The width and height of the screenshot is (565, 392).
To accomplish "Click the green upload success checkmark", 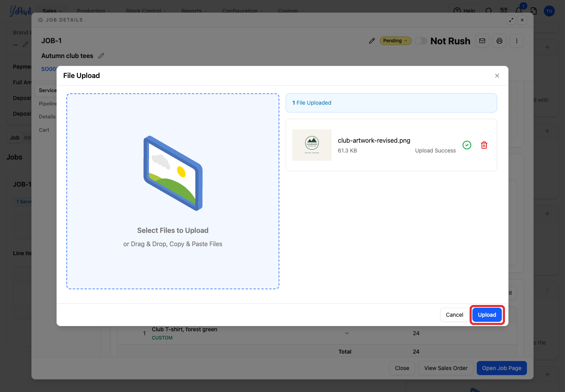I will (x=467, y=145).
